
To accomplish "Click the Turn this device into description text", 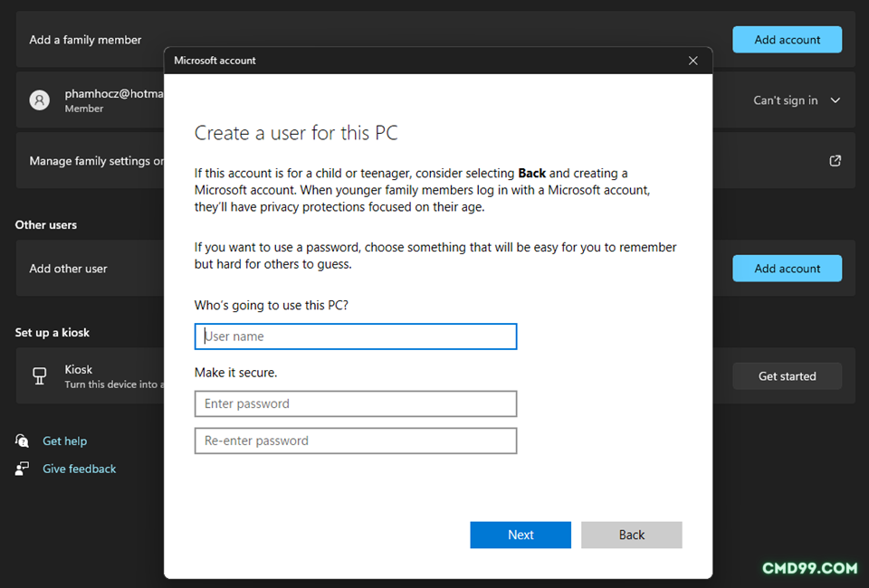I will (114, 384).
